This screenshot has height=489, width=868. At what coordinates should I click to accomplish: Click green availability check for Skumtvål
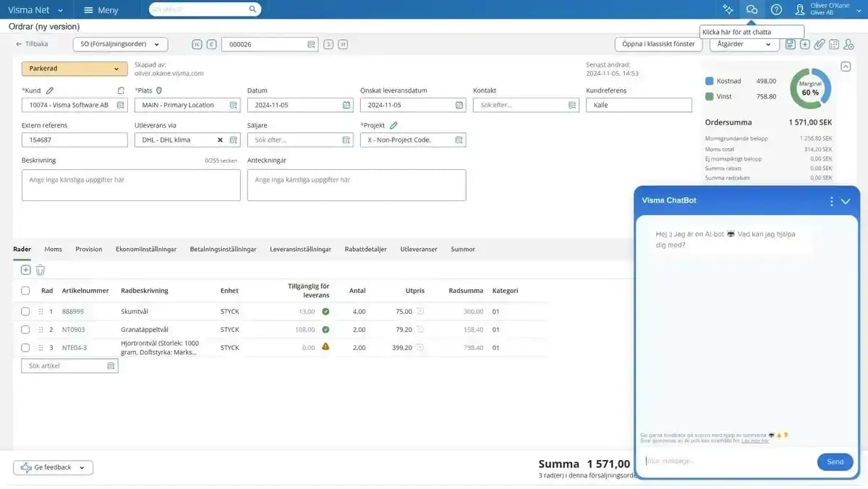click(325, 312)
